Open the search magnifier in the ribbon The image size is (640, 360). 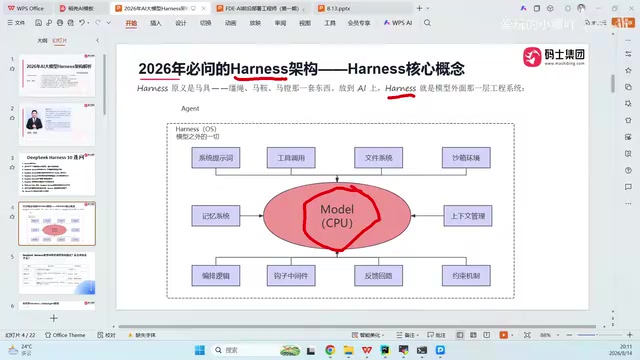(427, 23)
